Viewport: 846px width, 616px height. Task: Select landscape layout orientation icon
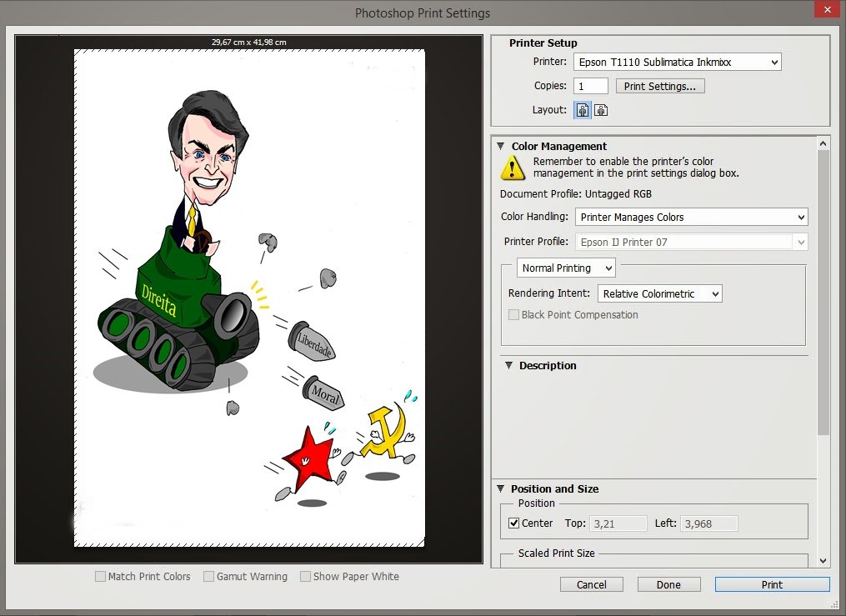point(601,110)
